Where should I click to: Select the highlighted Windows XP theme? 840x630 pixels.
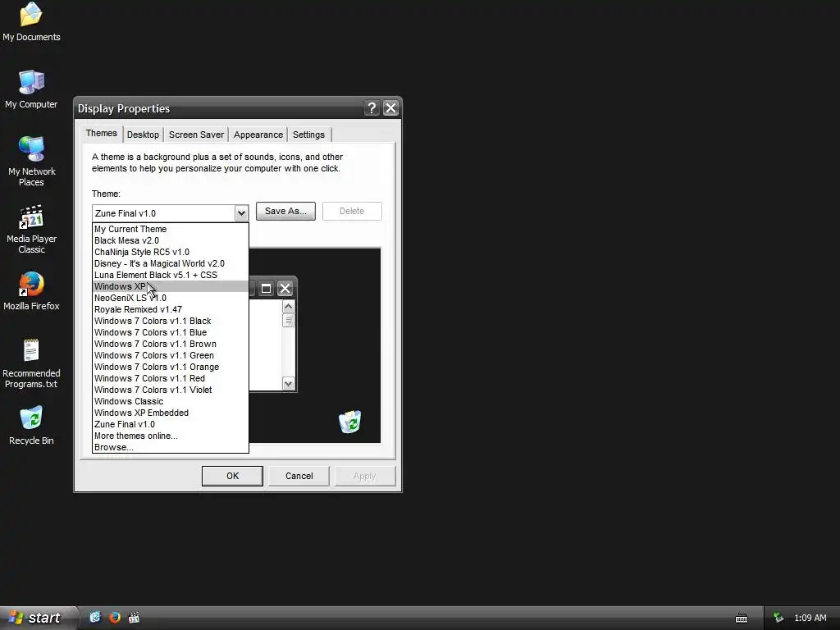(171, 286)
